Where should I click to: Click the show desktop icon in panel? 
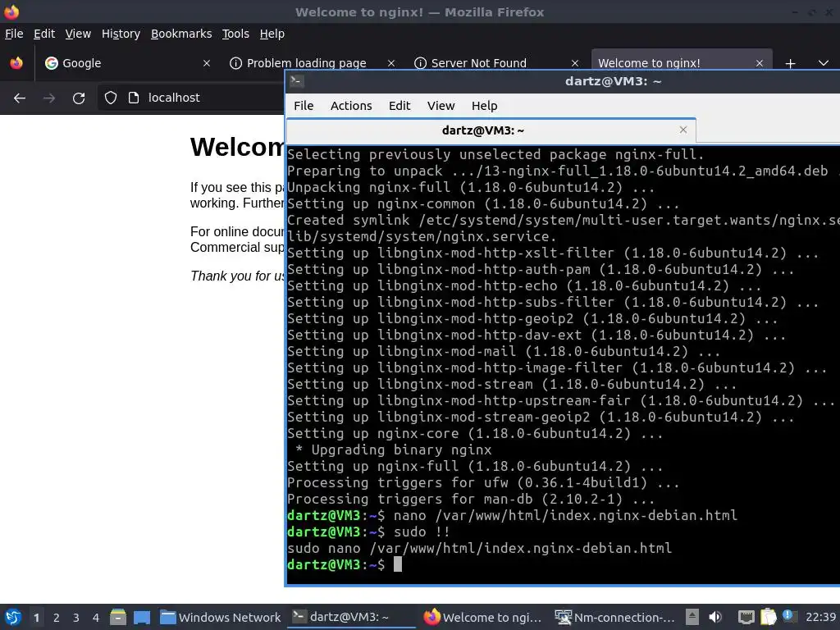tap(141, 617)
